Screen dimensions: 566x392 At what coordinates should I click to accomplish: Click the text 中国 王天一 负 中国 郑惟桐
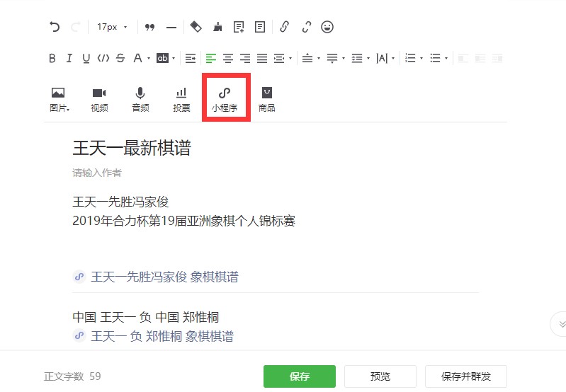coord(145,318)
